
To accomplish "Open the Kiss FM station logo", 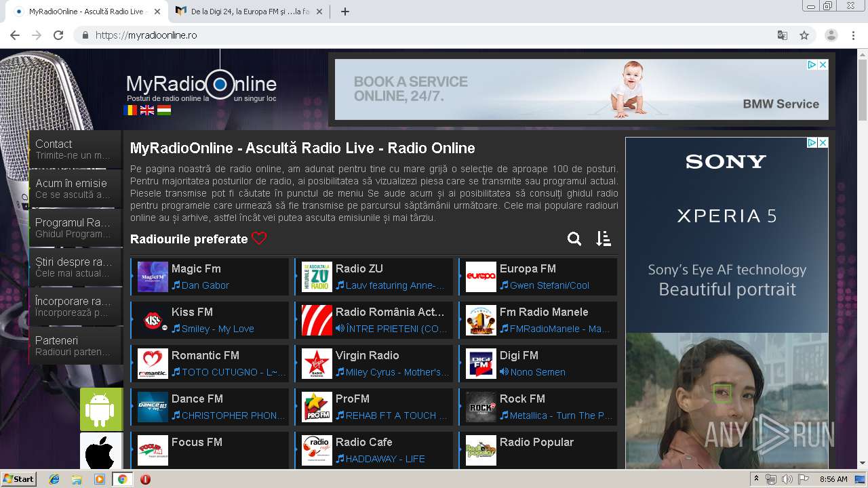I will (x=153, y=320).
